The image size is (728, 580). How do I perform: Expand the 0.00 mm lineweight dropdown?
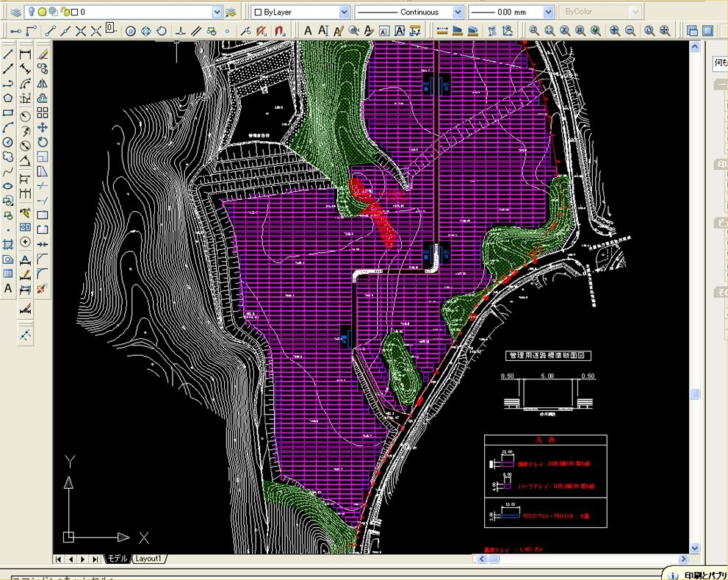pos(548,12)
